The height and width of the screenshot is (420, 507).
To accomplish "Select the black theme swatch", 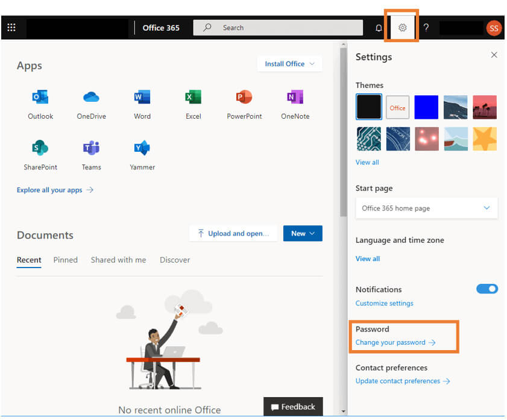I will coord(368,107).
